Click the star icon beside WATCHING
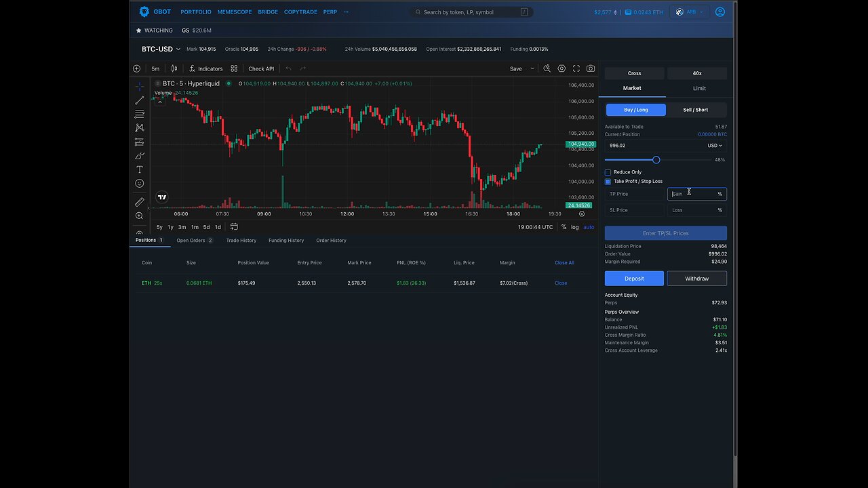This screenshot has height=488, width=868. (x=138, y=30)
